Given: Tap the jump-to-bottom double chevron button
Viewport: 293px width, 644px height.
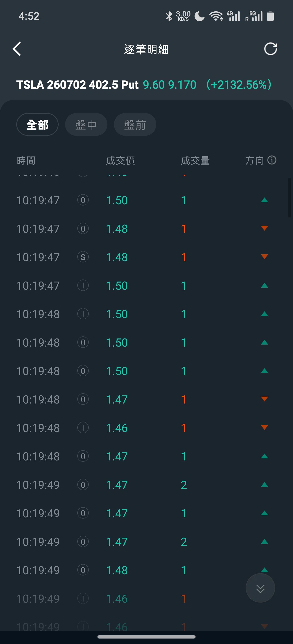Looking at the screenshot, I should click(x=260, y=588).
